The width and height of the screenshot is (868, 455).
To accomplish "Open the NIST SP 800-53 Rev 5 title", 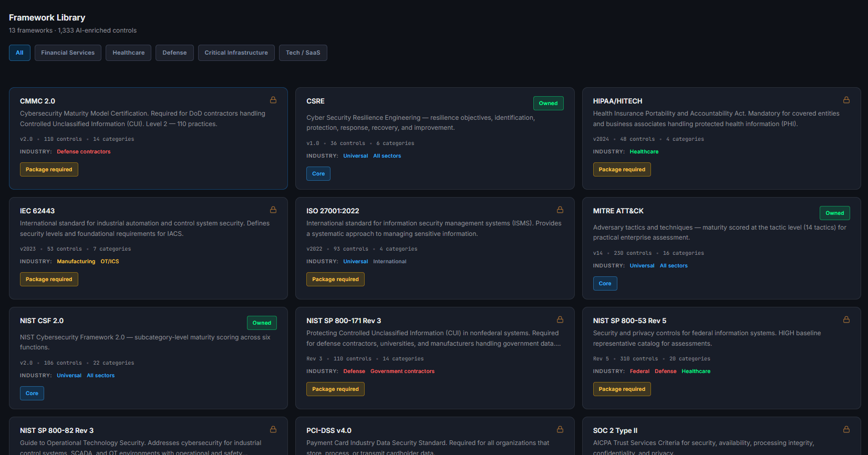I will pos(629,320).
